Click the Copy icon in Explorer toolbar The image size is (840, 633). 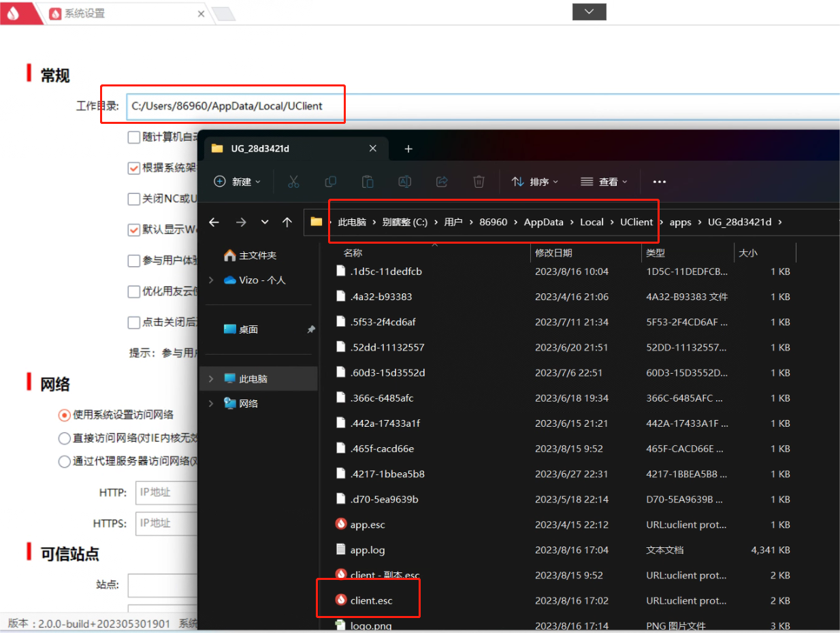click(x=331, y=182)
